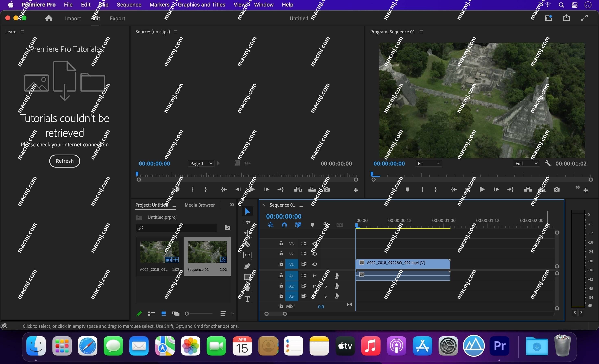This screenshot has width=599, height=364.
Task: Select the Slip tool in timeline
Action: 248,254
